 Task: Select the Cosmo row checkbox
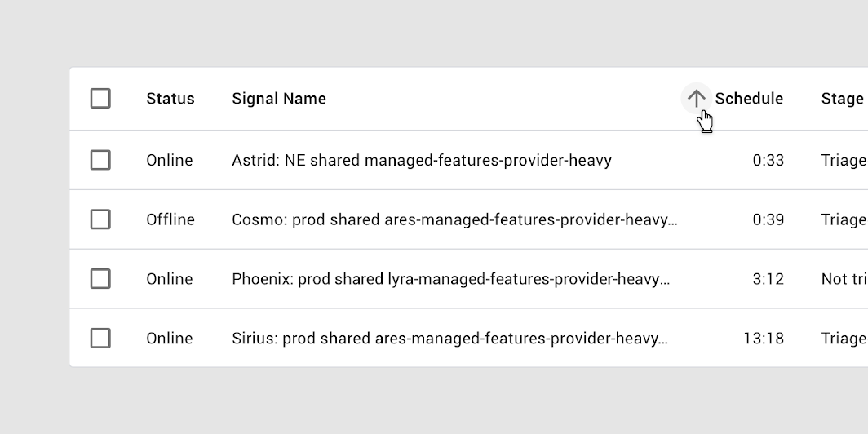pos(100,219)
